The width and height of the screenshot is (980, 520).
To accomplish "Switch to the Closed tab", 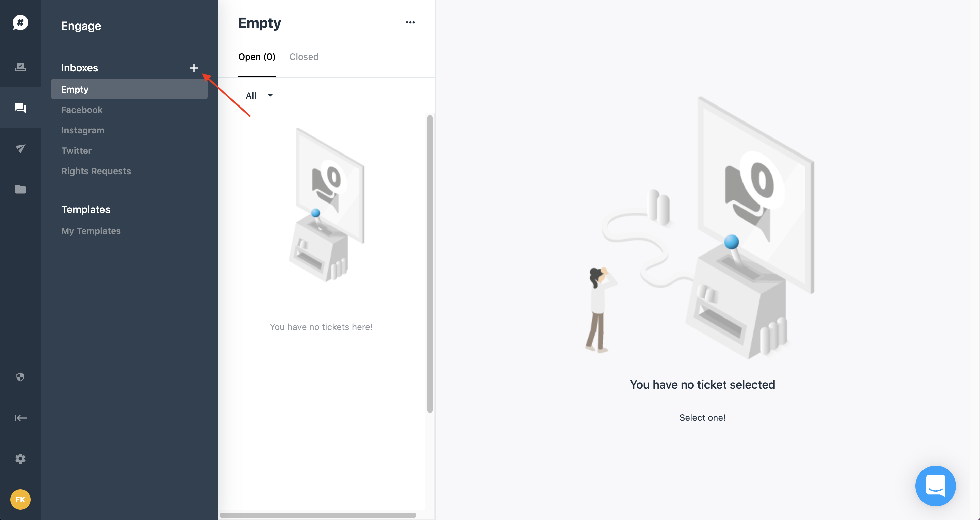I will tap(304, 57).
